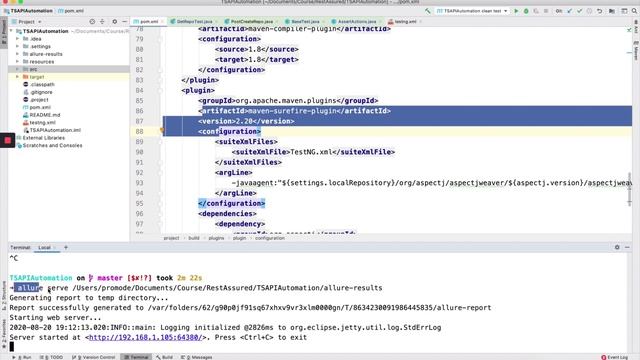Image resolution: width=640 pixels, height=360 pixels.
Task: Click the 'configuration' breadcrumb below the editor
Action: (270, 238)
